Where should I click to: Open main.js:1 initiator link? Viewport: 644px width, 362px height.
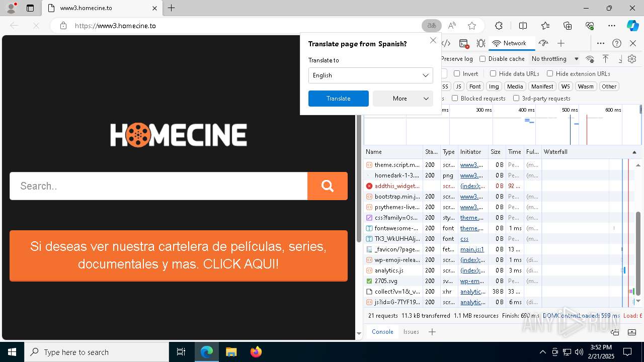(x=472, y=249)
